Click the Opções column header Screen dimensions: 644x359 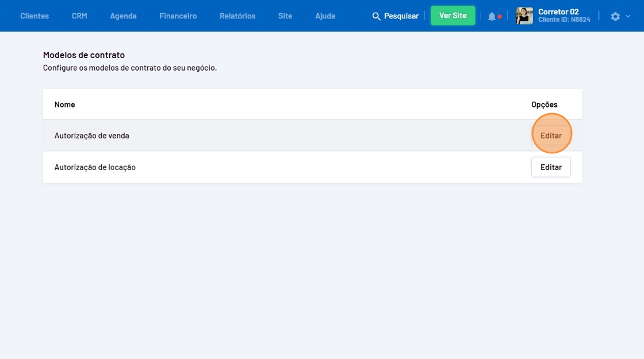tap(544, 105)
